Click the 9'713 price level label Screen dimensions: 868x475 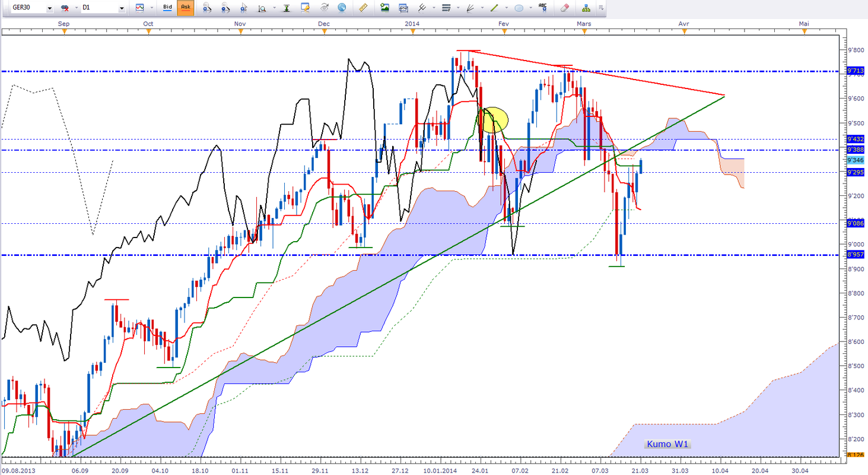coord(855,71)
